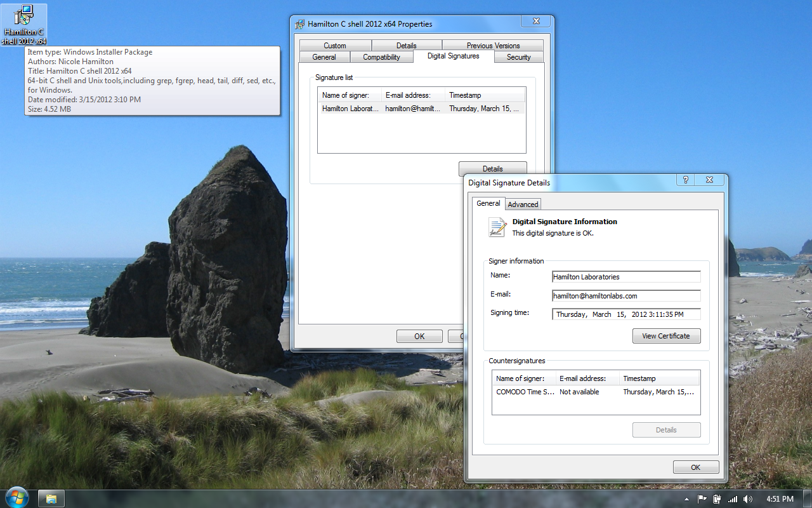Open the Action Center flag icon

tap(702, 499)
